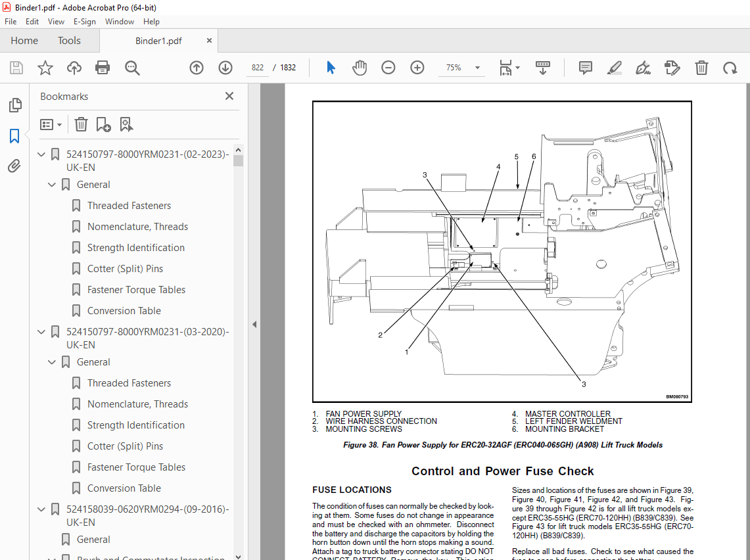The height and width of the screenshot is (560, 750).
Task: Open the View menu
Action: tap(56, 22)
